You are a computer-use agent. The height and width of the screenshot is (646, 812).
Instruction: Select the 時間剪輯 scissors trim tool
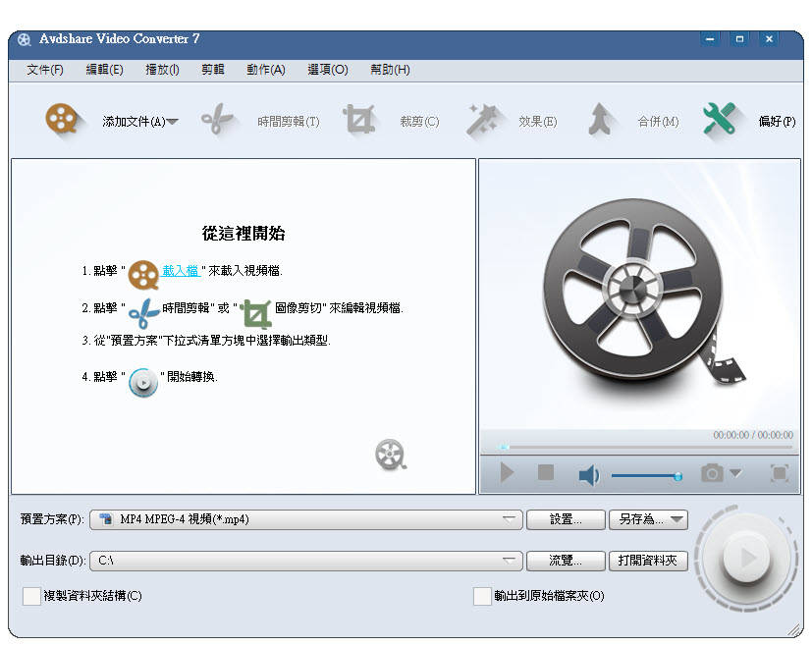click(217, 120)
